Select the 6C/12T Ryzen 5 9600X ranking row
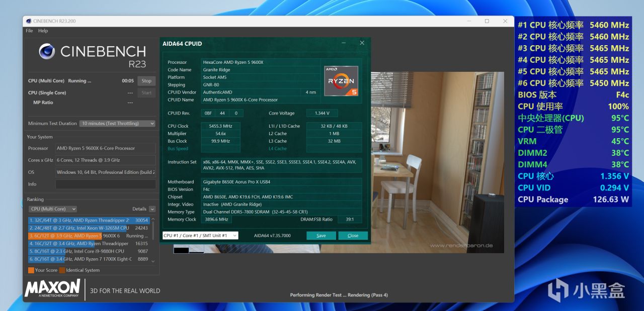 click(x=89, y=236)
